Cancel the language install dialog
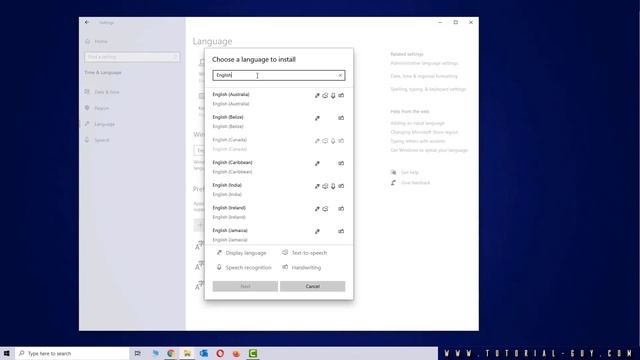640x360 pixels. click(313, 286)
